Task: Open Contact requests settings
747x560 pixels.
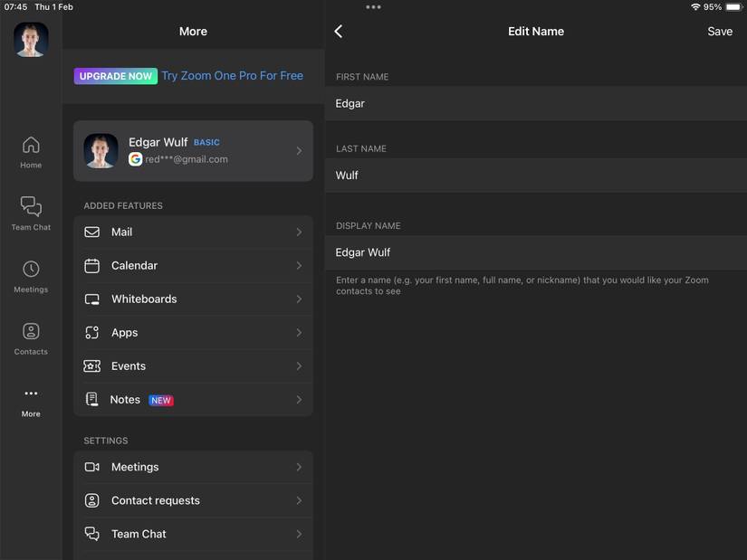Action: 193,500
